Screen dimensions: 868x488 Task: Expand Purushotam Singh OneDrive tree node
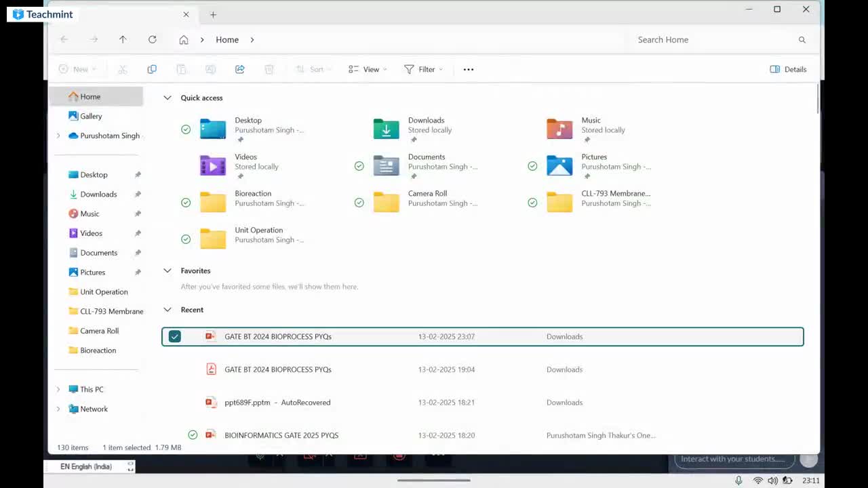click(x=58, y=136)
